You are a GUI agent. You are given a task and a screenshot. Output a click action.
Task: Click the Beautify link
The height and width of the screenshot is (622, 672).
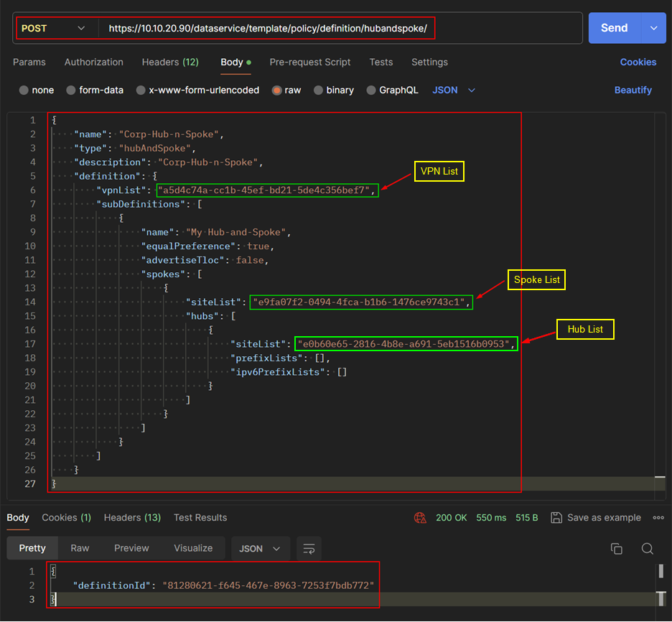click(633, 90)
